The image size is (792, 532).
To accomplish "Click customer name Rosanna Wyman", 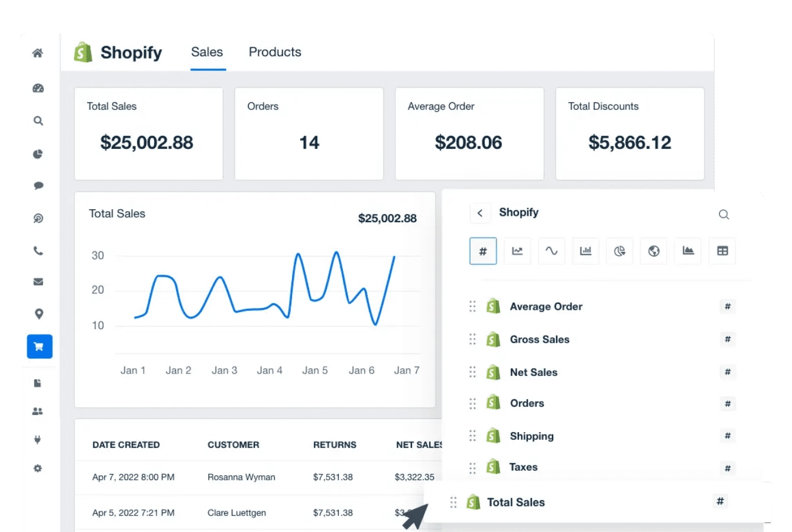I will (x=241, y=477).
